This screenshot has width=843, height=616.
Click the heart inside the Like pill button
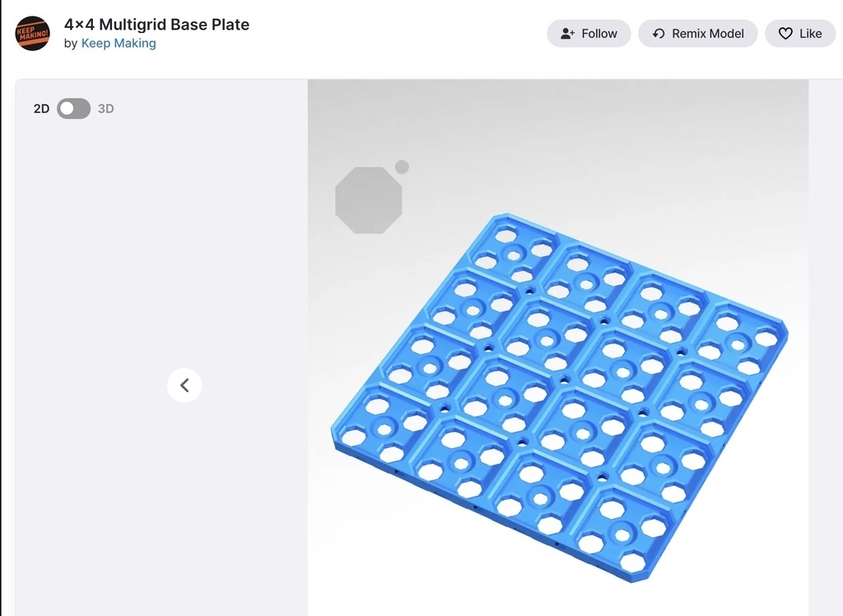[x=786, y=34]
